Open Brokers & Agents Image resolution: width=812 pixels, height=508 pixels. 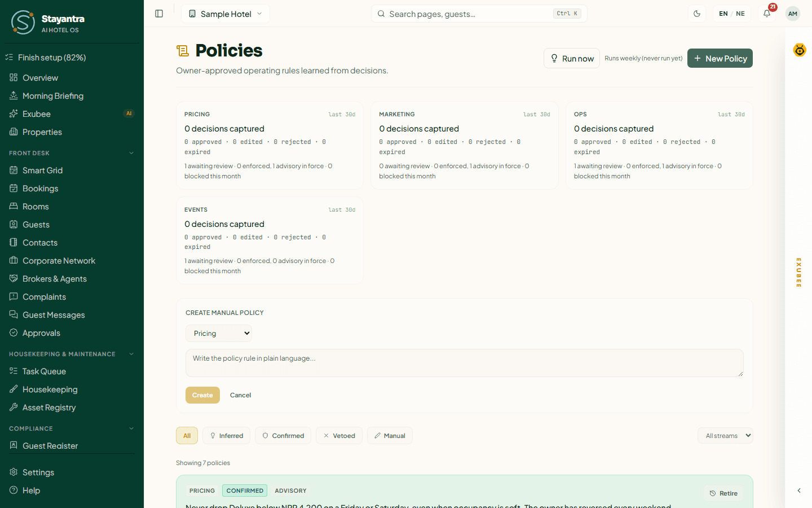point(72,279)
